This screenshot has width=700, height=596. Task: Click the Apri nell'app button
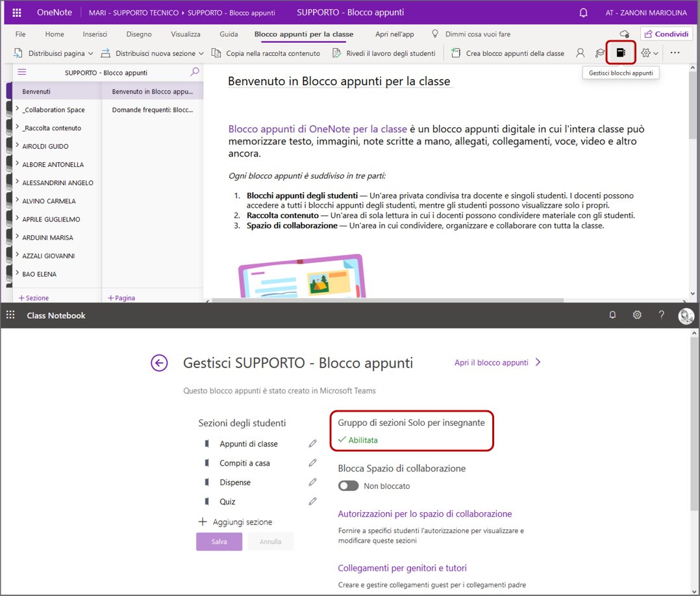tap(395, 34)
